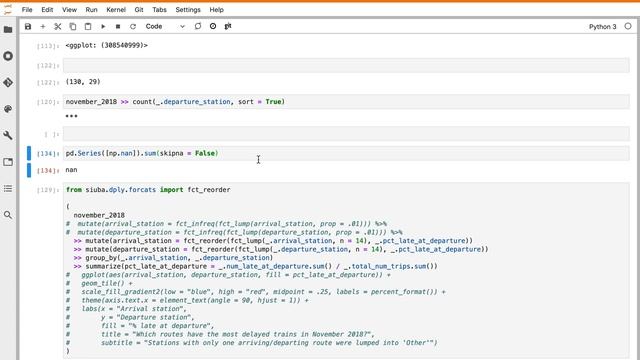Copy the selected cell
This screenshot has width=640, height=360.
click(x=73, y=27)
